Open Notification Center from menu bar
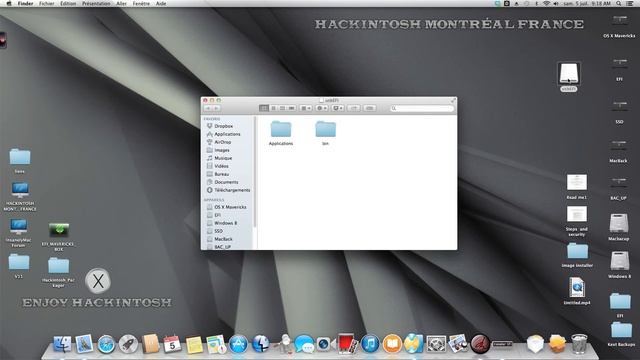Viewport: 640px width, 360px height. click(x=630, y=3)
